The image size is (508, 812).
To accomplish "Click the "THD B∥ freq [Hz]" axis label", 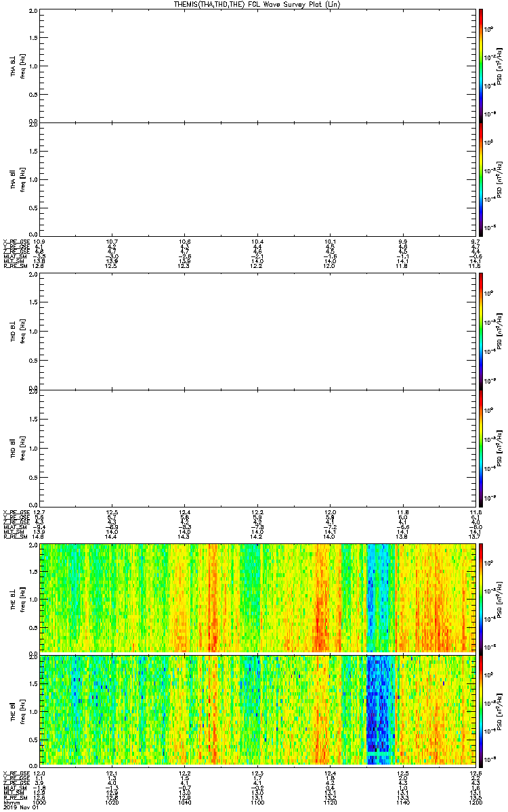I will click(x=17, y=448).
